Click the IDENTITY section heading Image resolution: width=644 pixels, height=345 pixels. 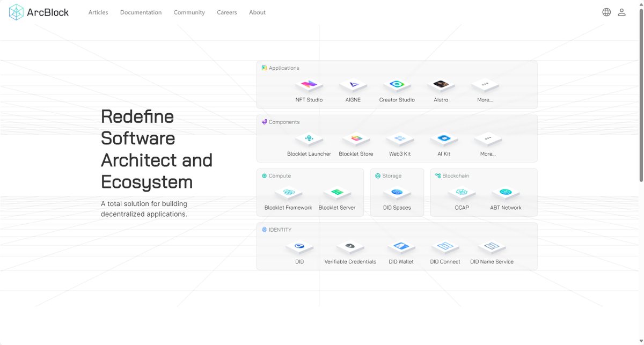(x=276, y=230)
